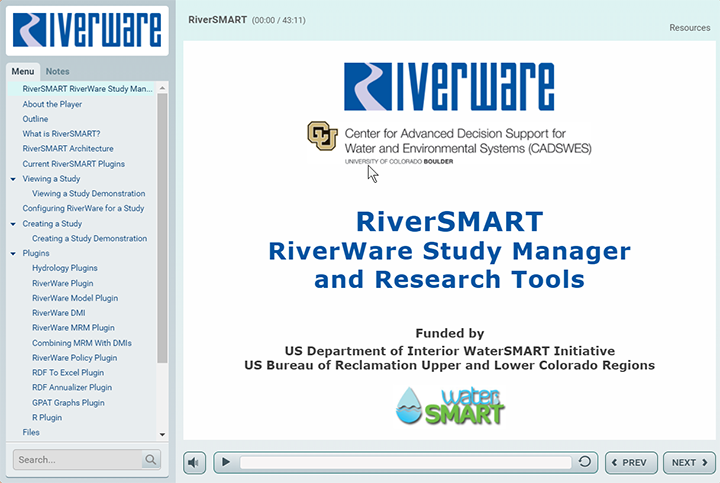Screen dimensions: 720x483
Task: Switch to the Notes tab
Action: [x=57, y=72]
